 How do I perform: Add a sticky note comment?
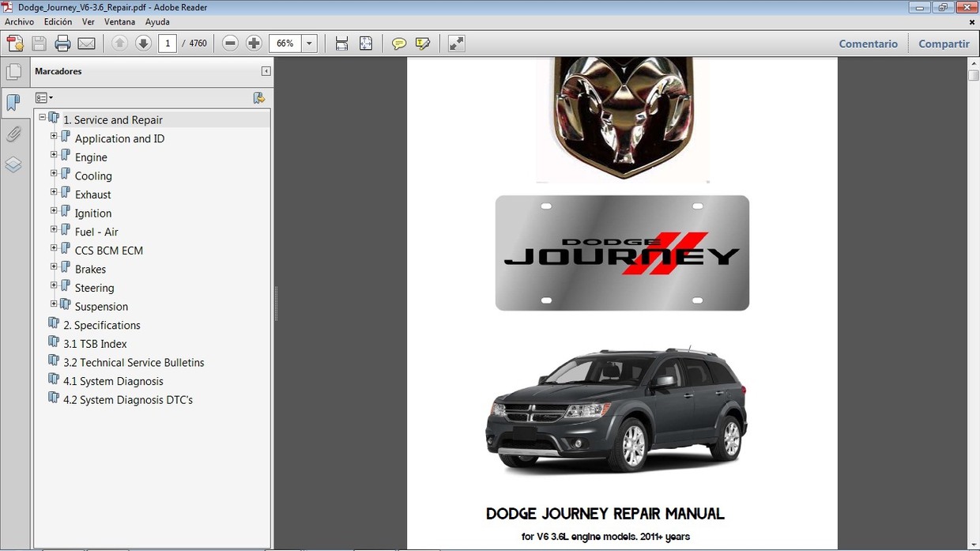(x=399, y=43)
